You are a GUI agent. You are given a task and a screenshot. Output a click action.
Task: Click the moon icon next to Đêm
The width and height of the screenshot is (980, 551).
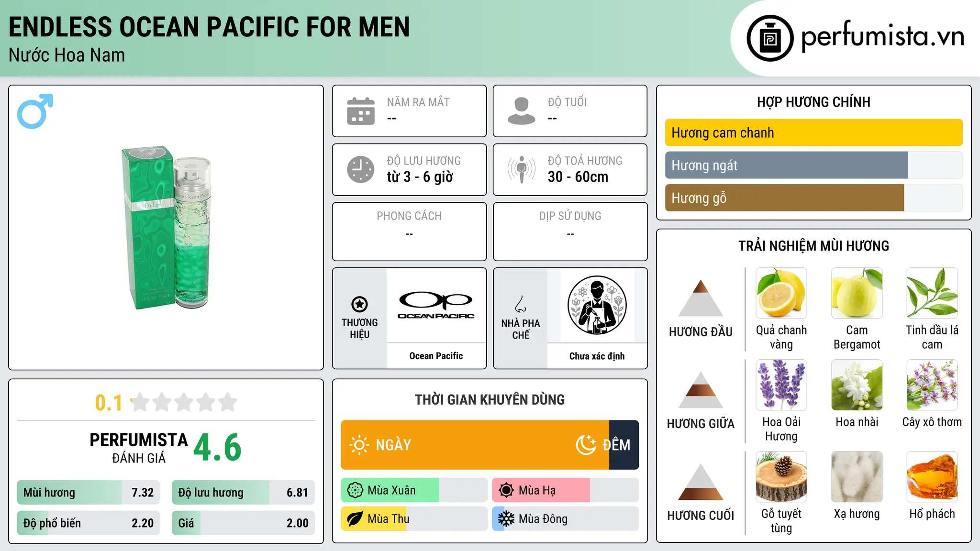586,445
